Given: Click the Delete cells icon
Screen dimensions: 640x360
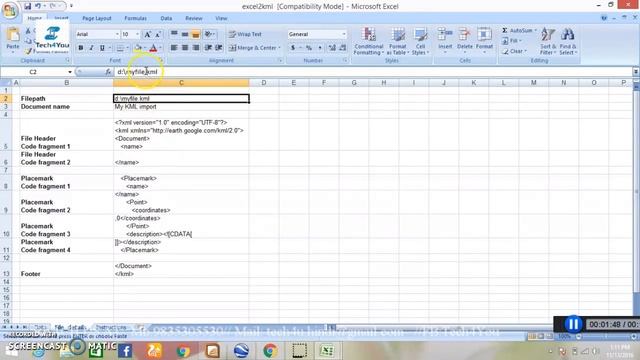Looking at the screenshot, I should [464, 35].
